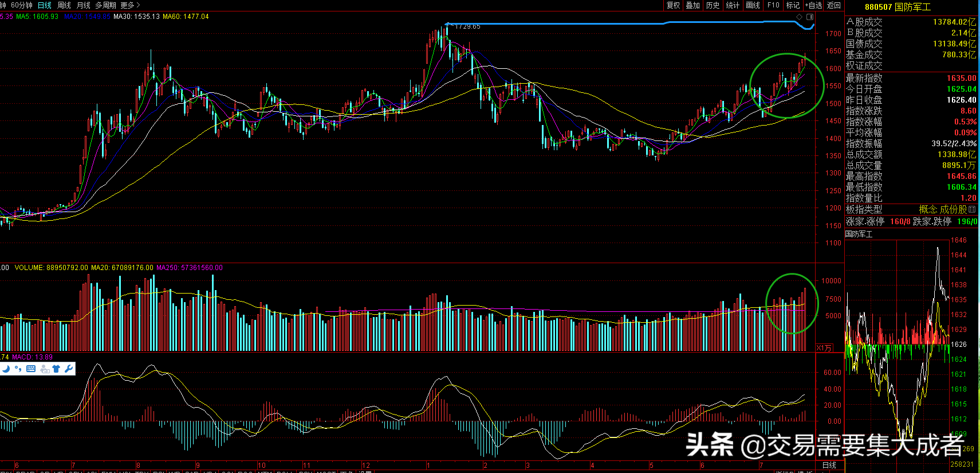The width and height of the screenshot is (980, 473).
Task: Click the moon icon in the floating toolbar
Action: coord(6,369)
